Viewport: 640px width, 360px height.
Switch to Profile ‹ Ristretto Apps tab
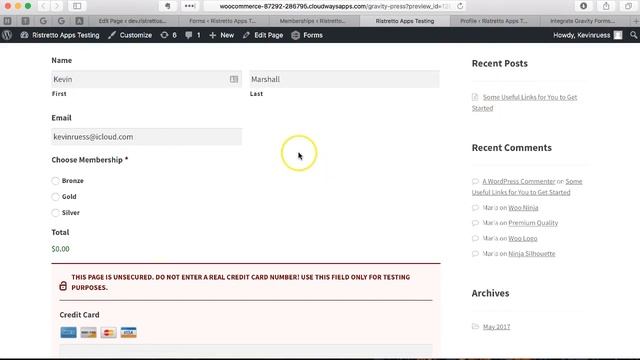[494, 21]
